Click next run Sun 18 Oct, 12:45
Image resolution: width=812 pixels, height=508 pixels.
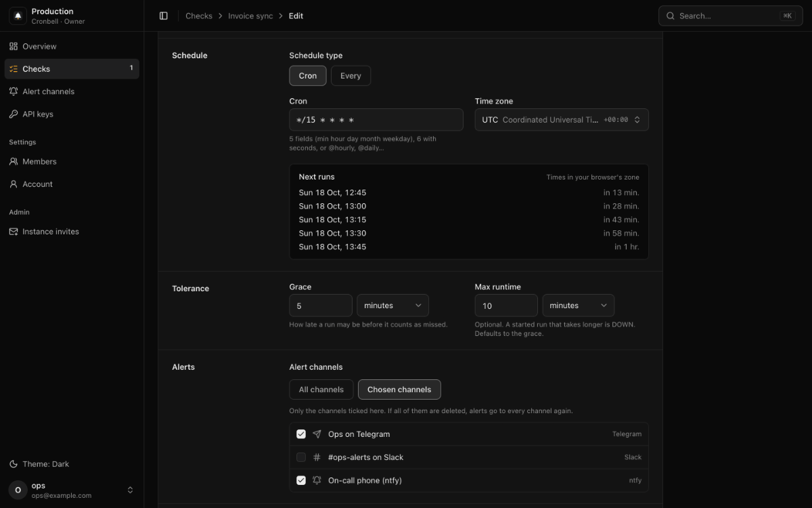[332, 192]
